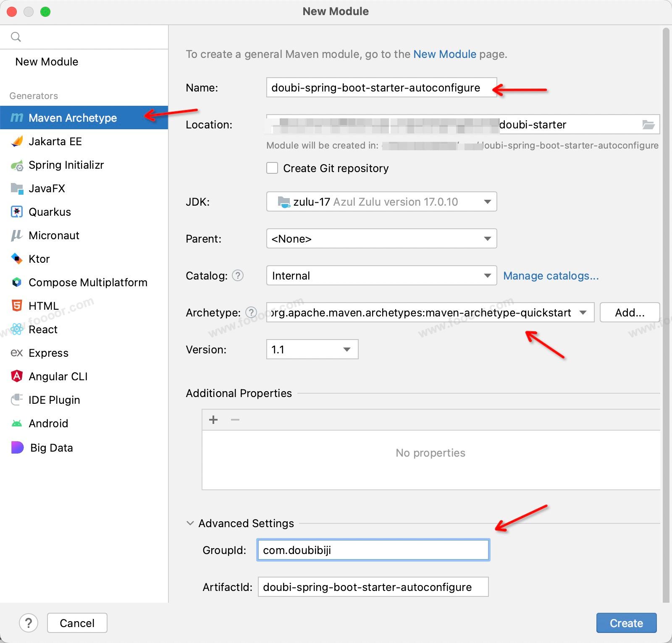Screen dimensions: 672x643
Task: Click the Android robot icon
Action: pyautogui.click(x=17, y=423)
